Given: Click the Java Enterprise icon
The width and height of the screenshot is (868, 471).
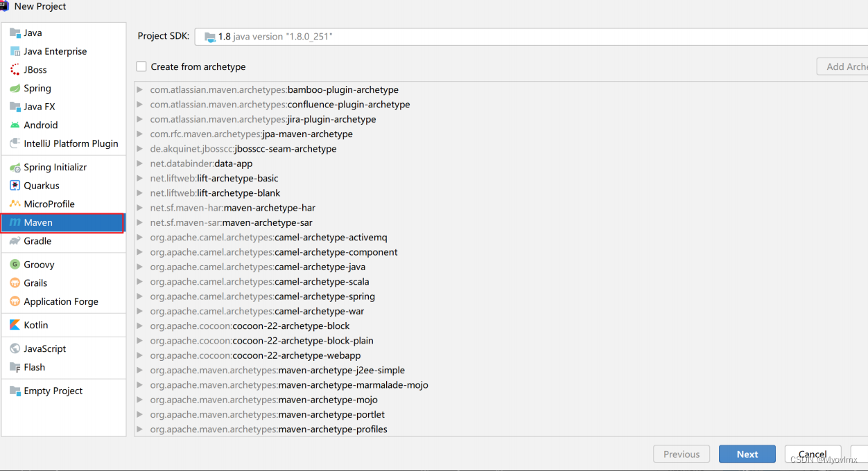Looking at the screenshot, I should click(15, 51).
